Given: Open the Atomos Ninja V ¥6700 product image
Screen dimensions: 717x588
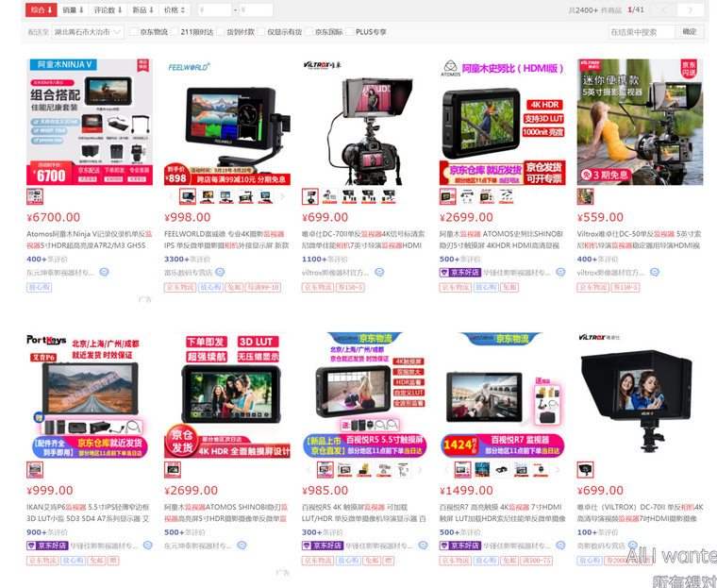Looking at the screenshot, I should tap(90, 122).
